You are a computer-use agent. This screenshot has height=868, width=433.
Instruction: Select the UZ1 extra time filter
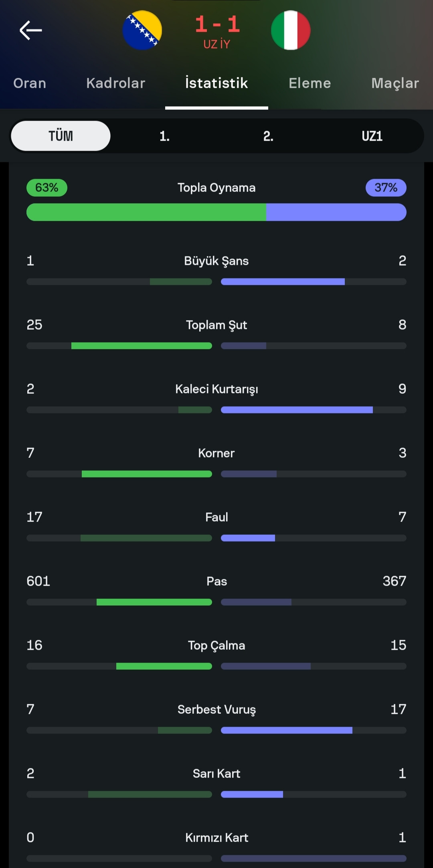click(372, 136)
